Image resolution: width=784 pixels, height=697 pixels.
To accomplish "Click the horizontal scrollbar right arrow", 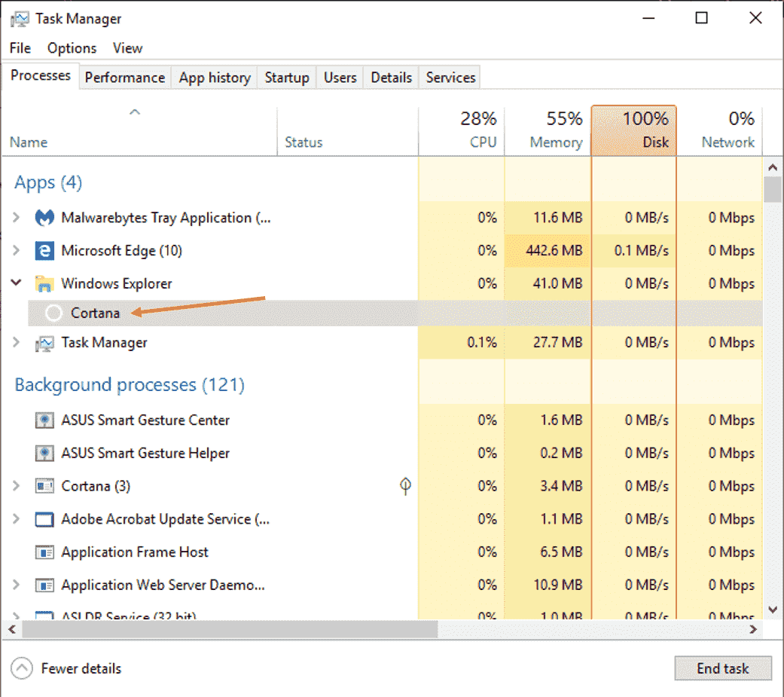I will click(753, 629).
